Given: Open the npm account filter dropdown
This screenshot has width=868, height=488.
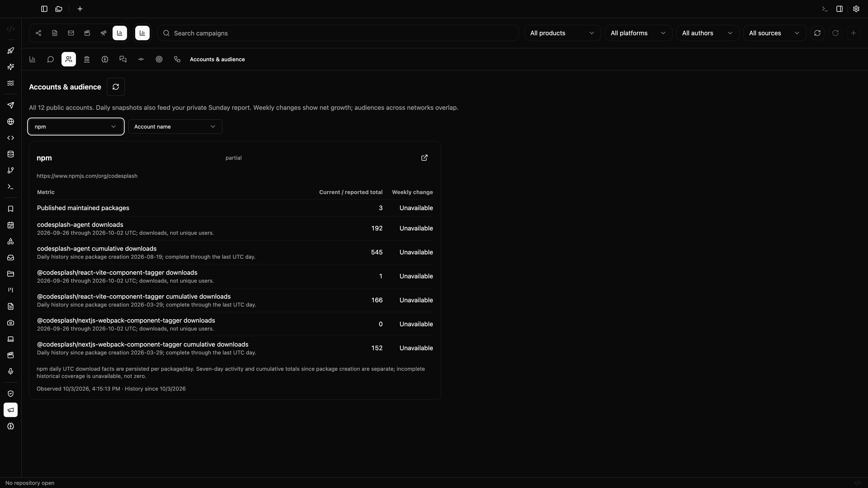Looking at the screenshot, I should 76,127.
